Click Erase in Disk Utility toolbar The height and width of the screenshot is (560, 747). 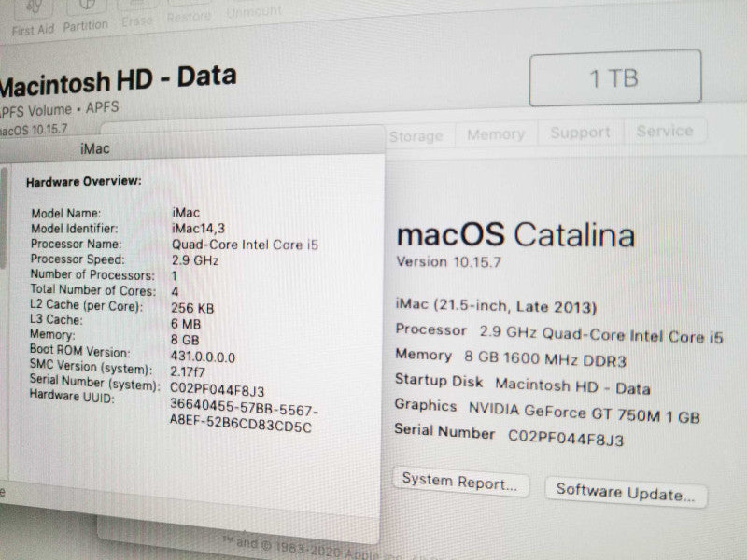click(x=137, y=15)
